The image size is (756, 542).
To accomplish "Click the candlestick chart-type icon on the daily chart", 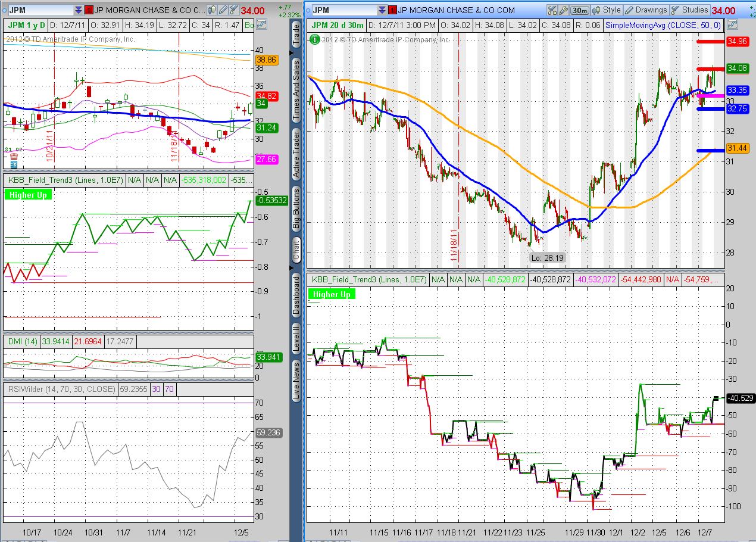I will pos(211,10).
